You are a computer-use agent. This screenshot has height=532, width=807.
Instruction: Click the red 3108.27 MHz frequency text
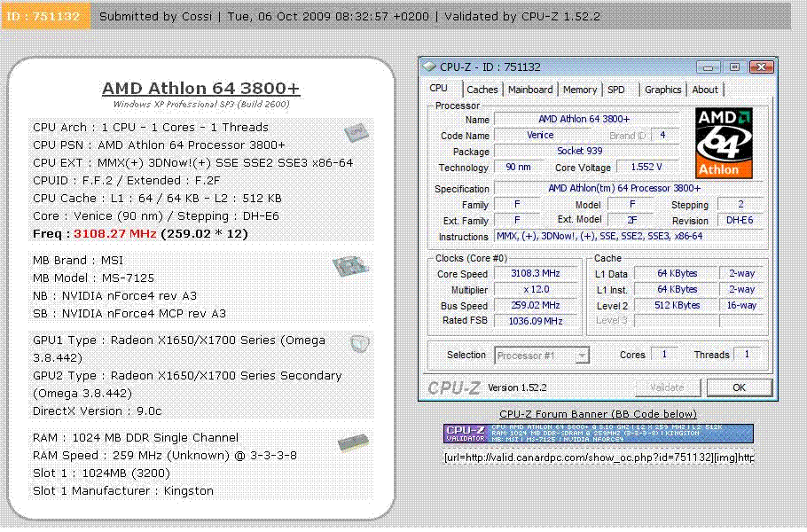tap(114, 234)
